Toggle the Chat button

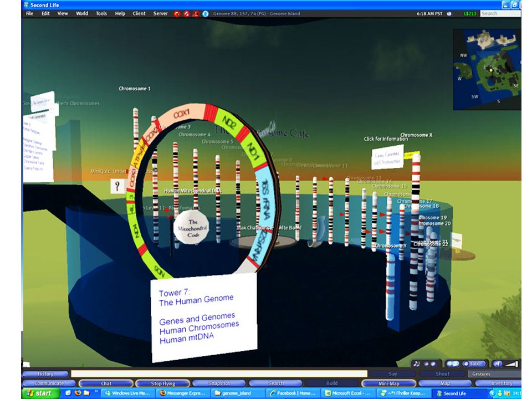[106, 383]
